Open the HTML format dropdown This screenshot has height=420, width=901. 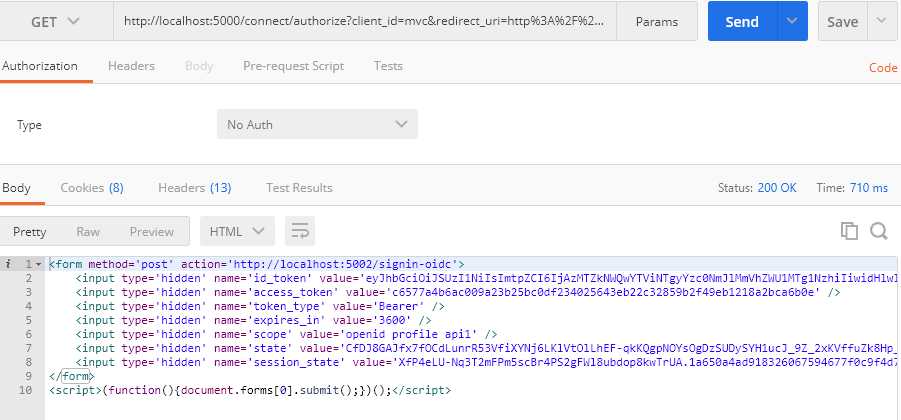point(237,231)
